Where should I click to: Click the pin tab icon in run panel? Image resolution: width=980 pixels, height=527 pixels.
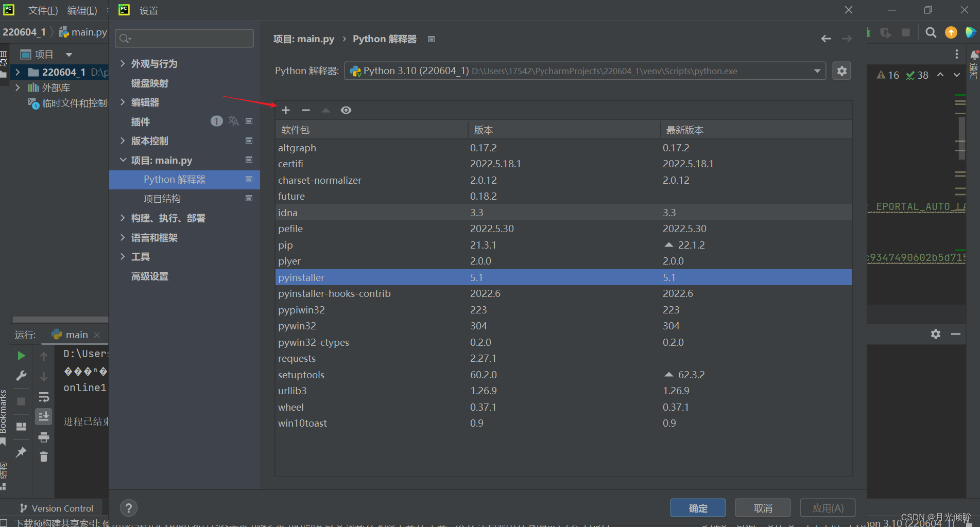[21, 452]
